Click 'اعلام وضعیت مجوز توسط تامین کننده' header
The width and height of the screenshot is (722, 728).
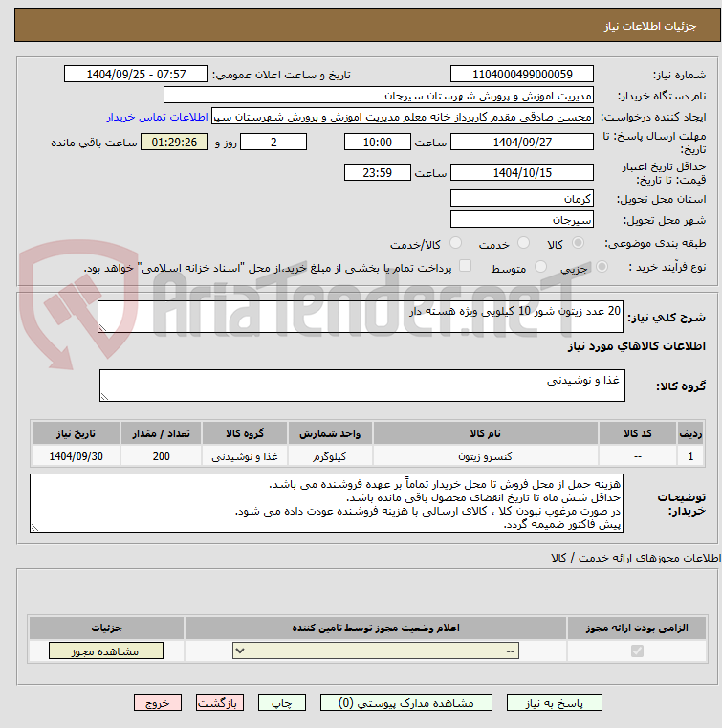(x=376, y=628)
